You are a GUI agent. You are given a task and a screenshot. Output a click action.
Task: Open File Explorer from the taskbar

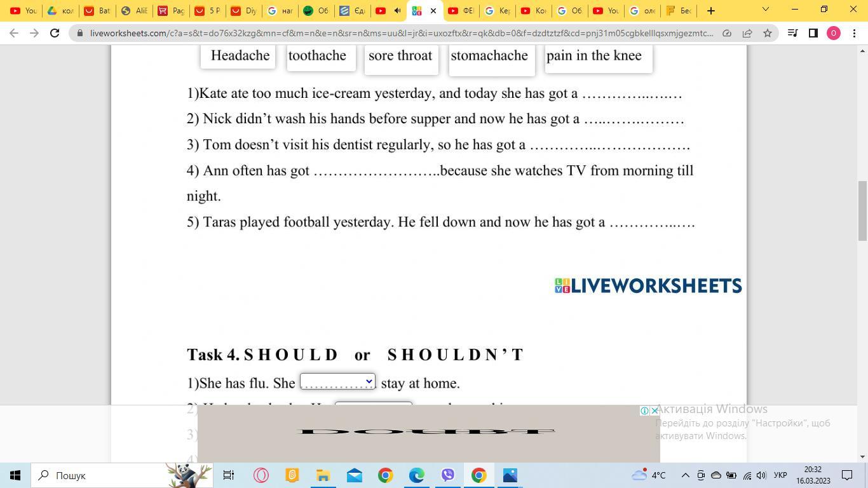click(x=323, y=475)
